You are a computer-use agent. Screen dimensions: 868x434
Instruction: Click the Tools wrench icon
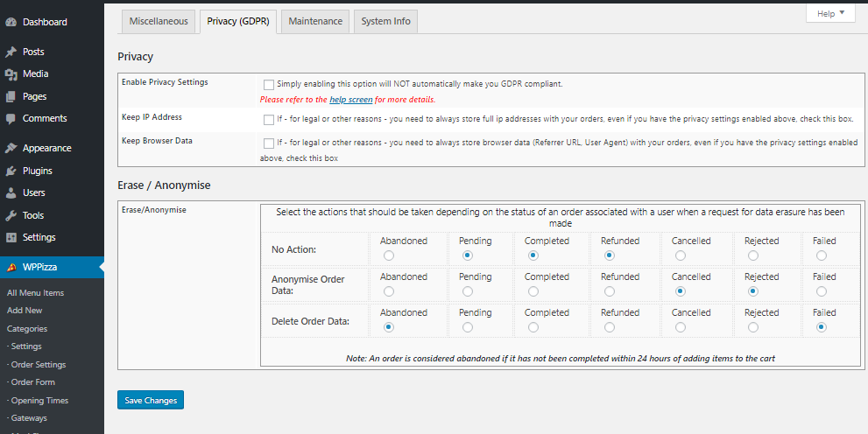[11, 215]
